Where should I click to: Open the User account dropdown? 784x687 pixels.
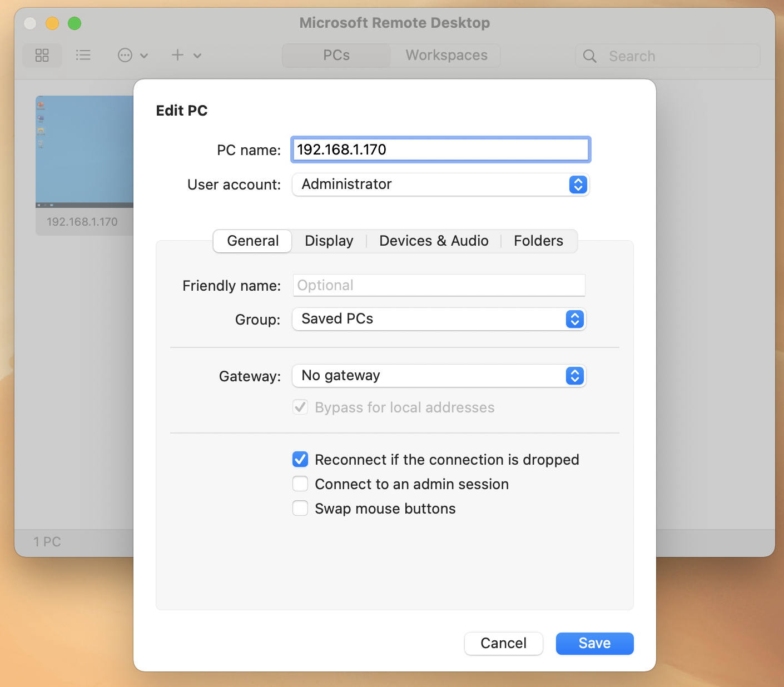(440, 185)
